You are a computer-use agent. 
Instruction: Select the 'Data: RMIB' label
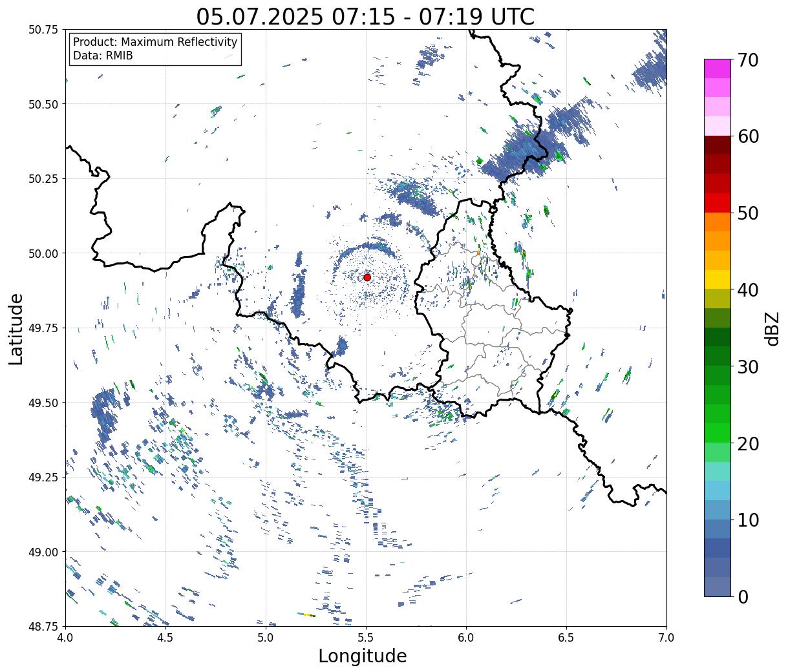tap(103, 56)
